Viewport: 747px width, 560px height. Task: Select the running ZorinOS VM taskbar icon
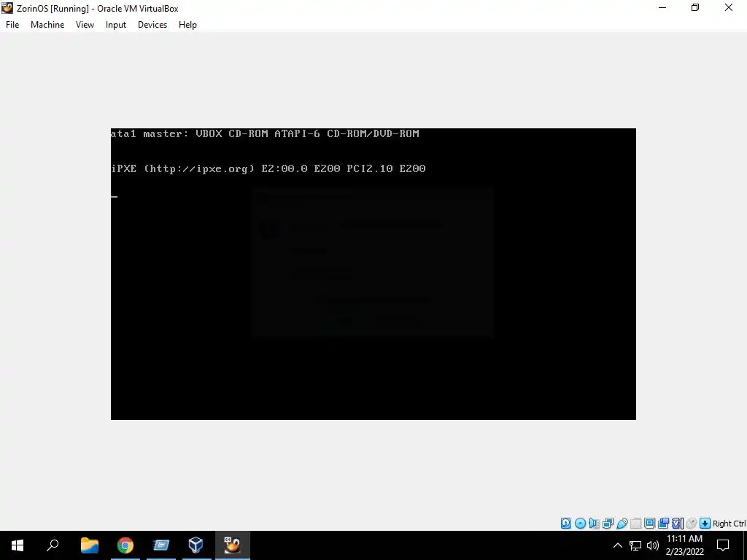[x=232, y=545]
